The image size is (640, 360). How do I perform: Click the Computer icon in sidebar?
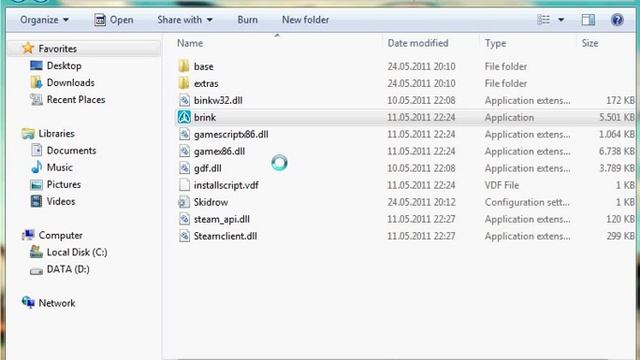[x=28, y=235]
